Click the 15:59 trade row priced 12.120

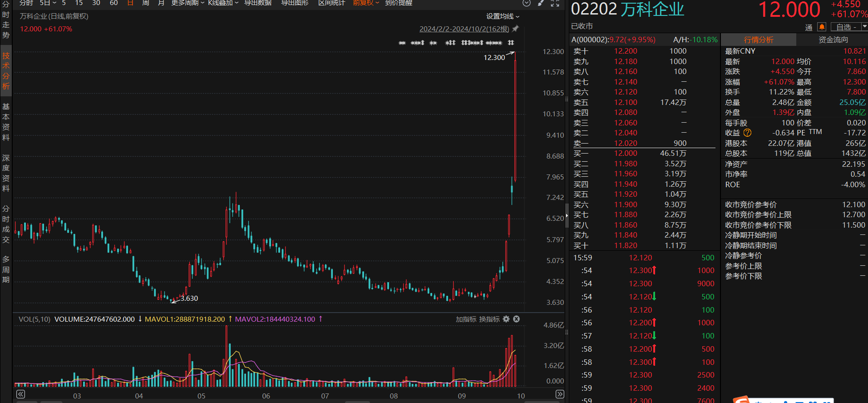pos(644,258)
